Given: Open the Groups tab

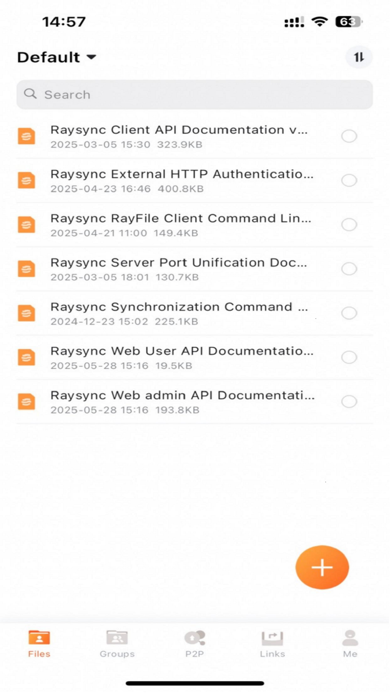Looking at the screenshot, I should [117, 644].
